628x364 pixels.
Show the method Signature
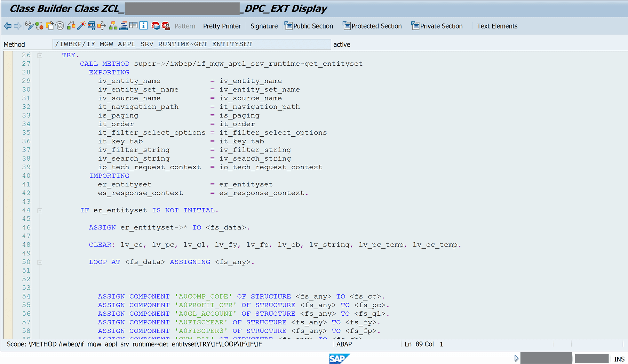264,26
